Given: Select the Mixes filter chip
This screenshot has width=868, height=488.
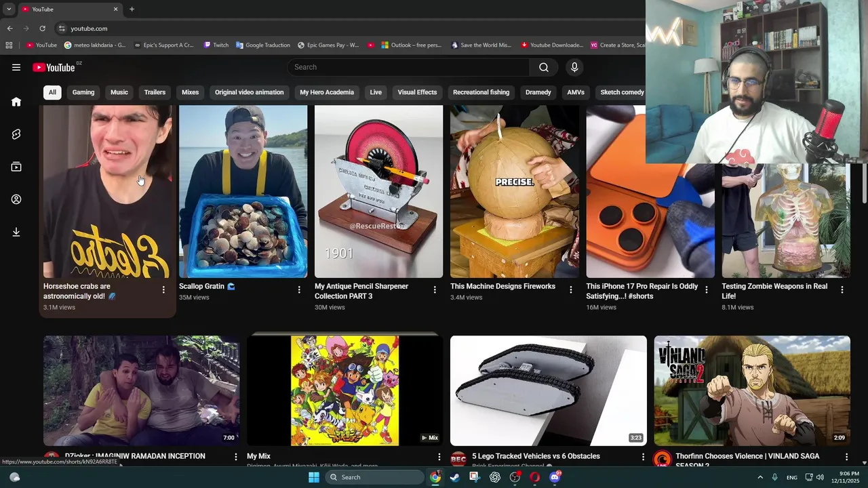Looking at the screenshot, I should pos(191,92).
